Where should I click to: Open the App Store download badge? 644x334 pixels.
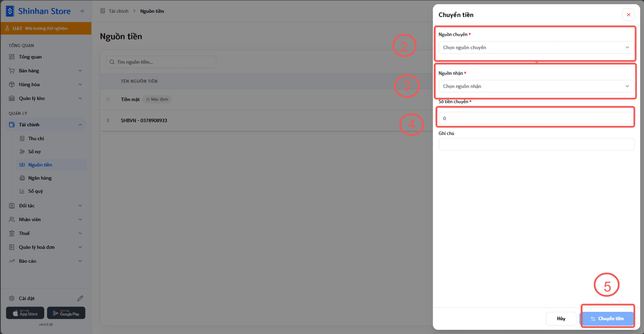pyautogui.click(x=25, y=313)
